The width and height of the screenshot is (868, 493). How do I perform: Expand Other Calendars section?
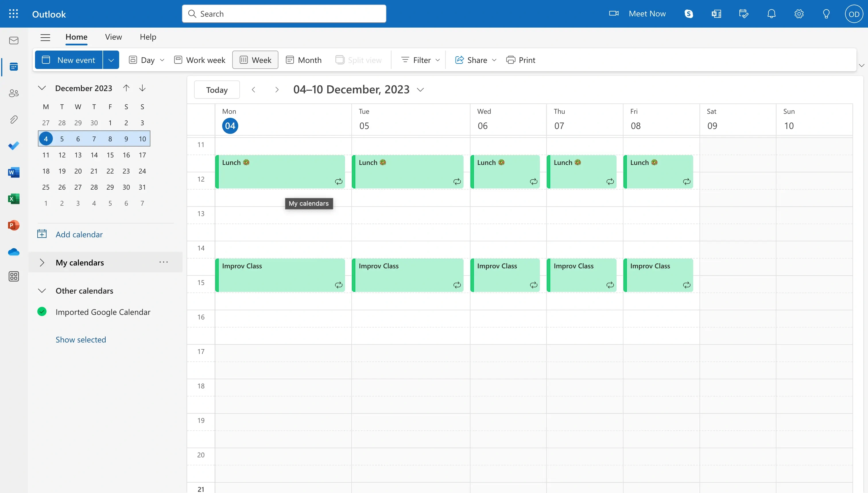[x=42, y=291]
